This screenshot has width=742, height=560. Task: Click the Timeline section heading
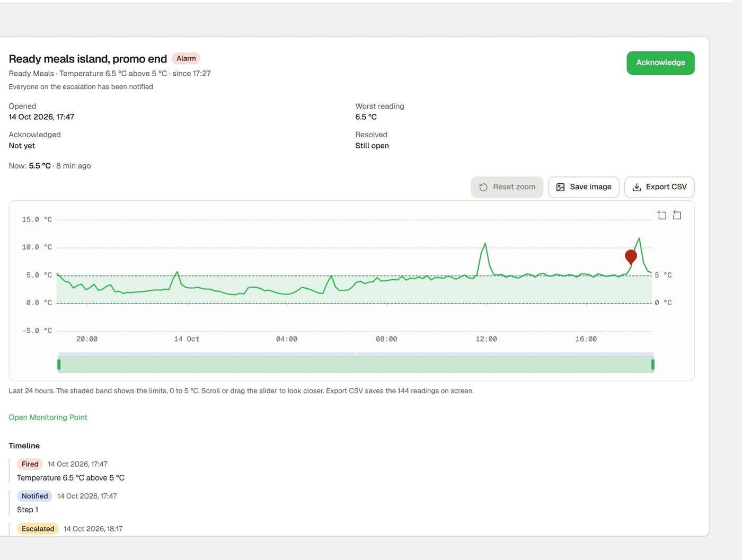pos(24,446)
